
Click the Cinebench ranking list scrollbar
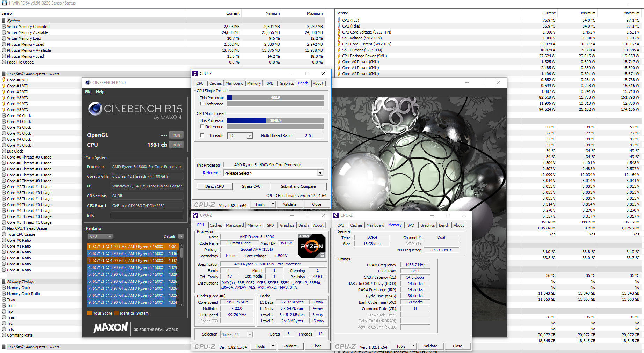coord(182,275)
